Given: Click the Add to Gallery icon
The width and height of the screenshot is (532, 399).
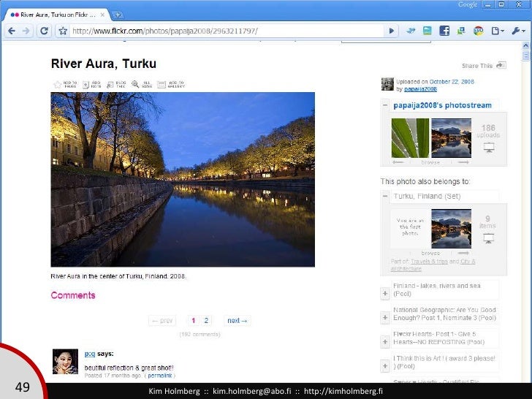Looking at the screenshot, I should pyautogui.click(x=161, y=85).
